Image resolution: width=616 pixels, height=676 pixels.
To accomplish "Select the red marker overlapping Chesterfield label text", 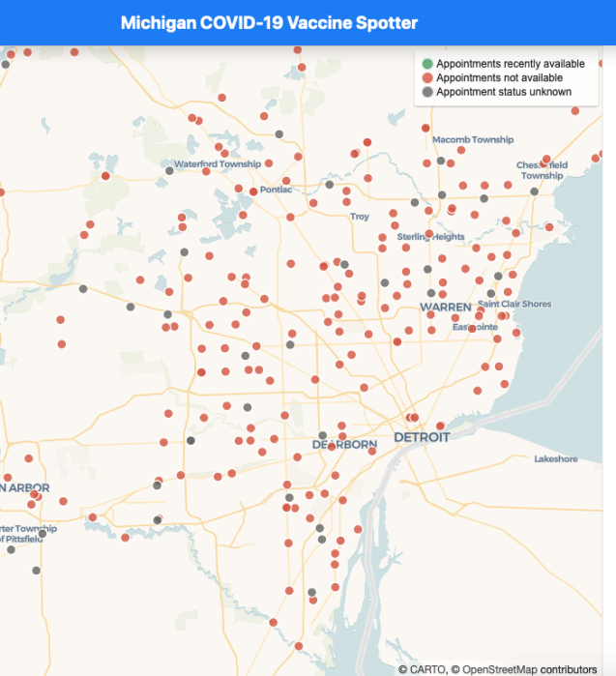I will click(543, 163).
